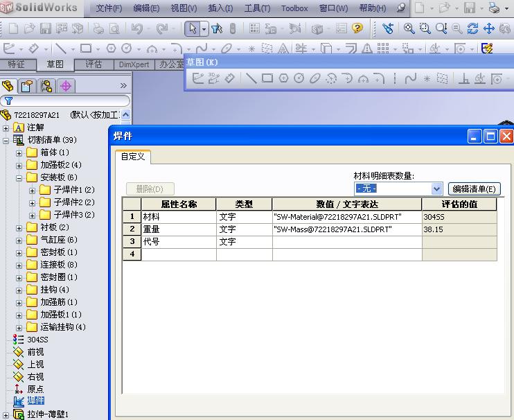The width and height of the screenshot is (514, 420).
Task: Select the Rectangle tool in sketch toolbar
Action: pos(86,49)
